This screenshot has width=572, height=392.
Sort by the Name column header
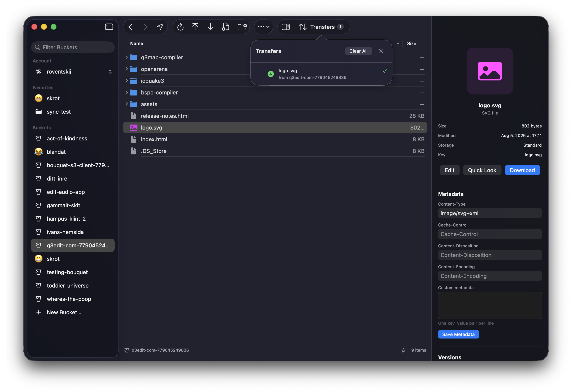[137, 43]
